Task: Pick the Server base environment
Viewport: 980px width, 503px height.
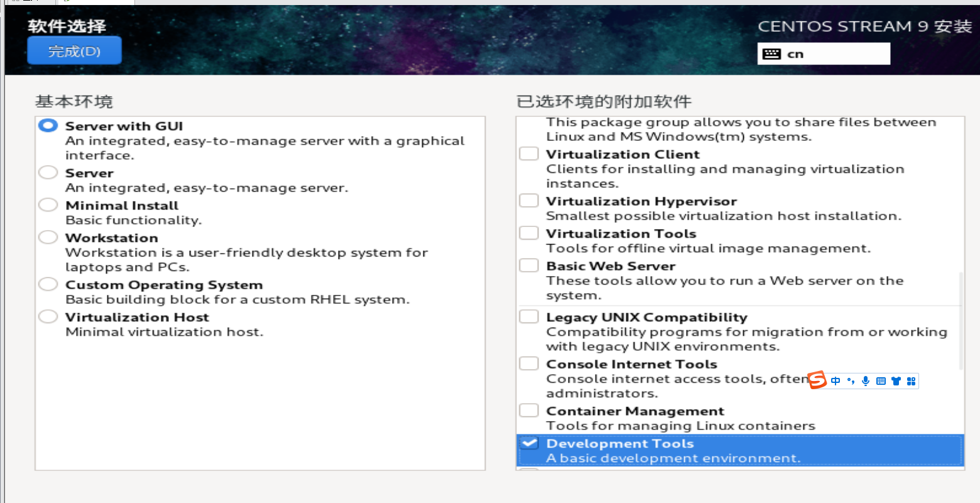Action: tap(48, 172)
